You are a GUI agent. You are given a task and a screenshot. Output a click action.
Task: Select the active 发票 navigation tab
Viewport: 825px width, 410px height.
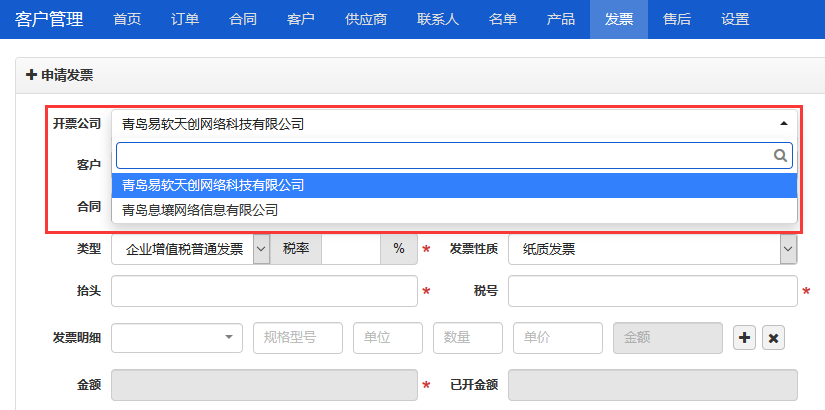point(619,19)
